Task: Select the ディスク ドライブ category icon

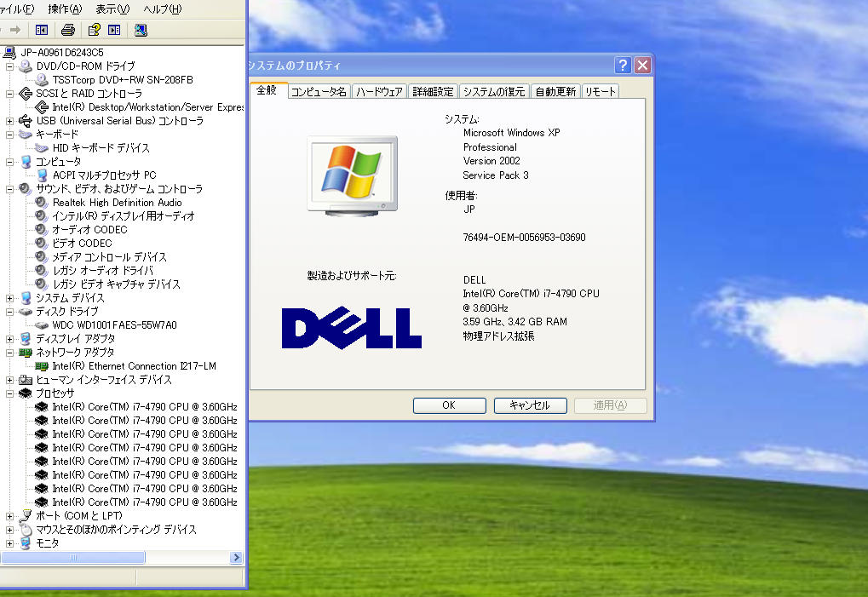Action: 26,312
